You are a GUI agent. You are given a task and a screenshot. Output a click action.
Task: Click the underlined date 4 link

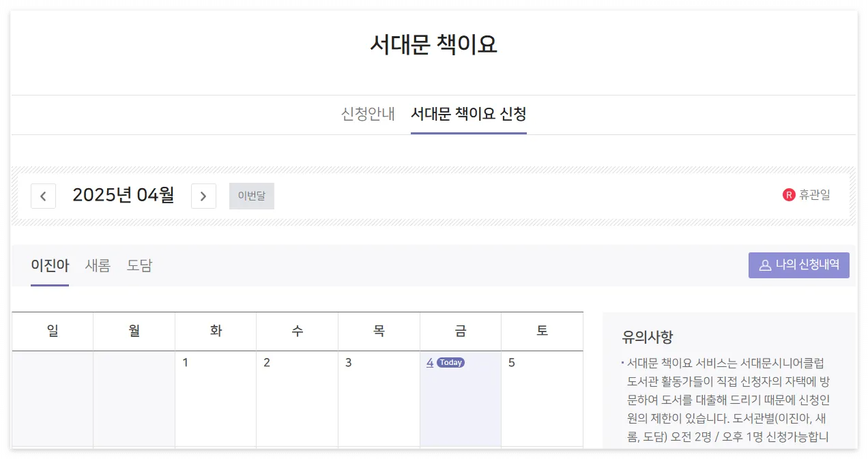(x=430, y=362)
